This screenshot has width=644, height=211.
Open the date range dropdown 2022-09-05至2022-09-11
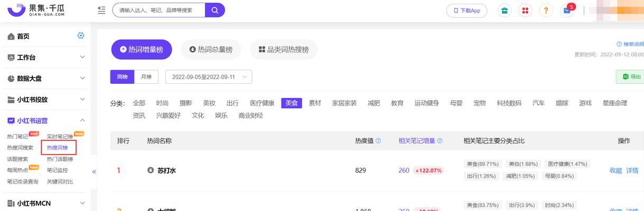209,76
